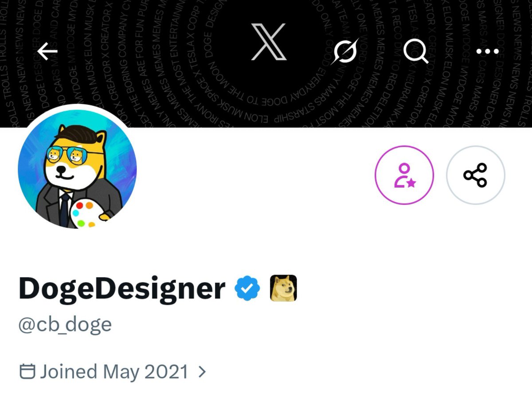
Task: Open Grok via the slashed-circle icon
Action: (x=345, y=51)
